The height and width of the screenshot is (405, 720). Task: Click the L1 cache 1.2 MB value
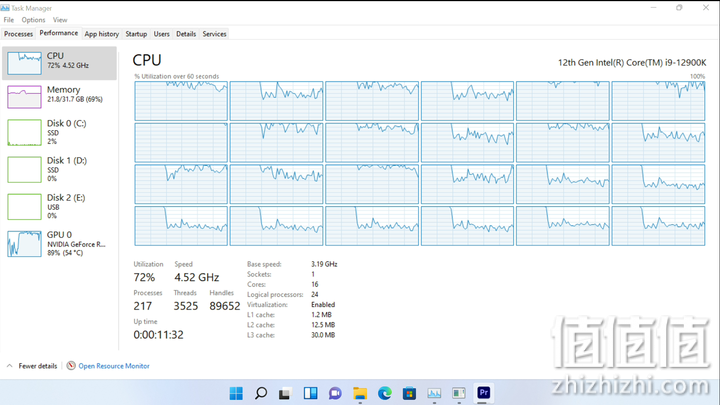321,315
